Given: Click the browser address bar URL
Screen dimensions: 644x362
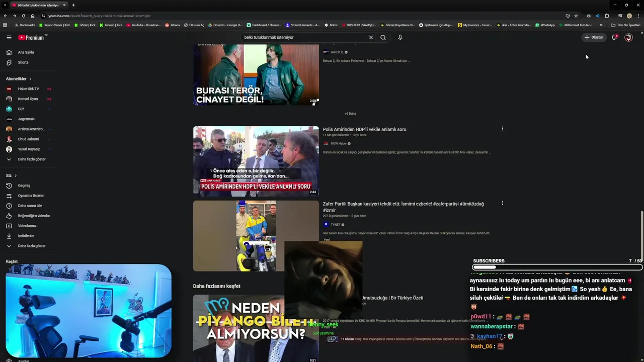Looking at the screenshot, I should [x=100, y=16].
